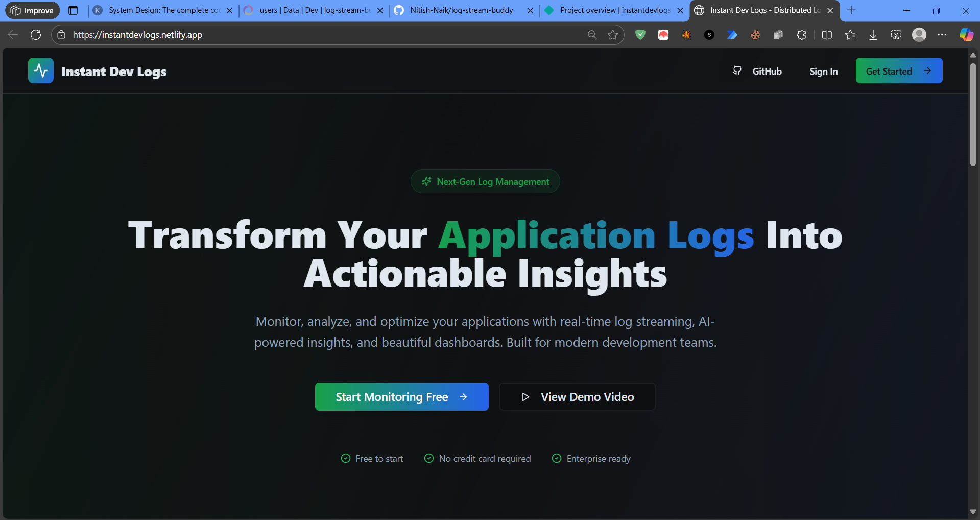
Task: Click the Improve workspace button
Action: point(32,10)
